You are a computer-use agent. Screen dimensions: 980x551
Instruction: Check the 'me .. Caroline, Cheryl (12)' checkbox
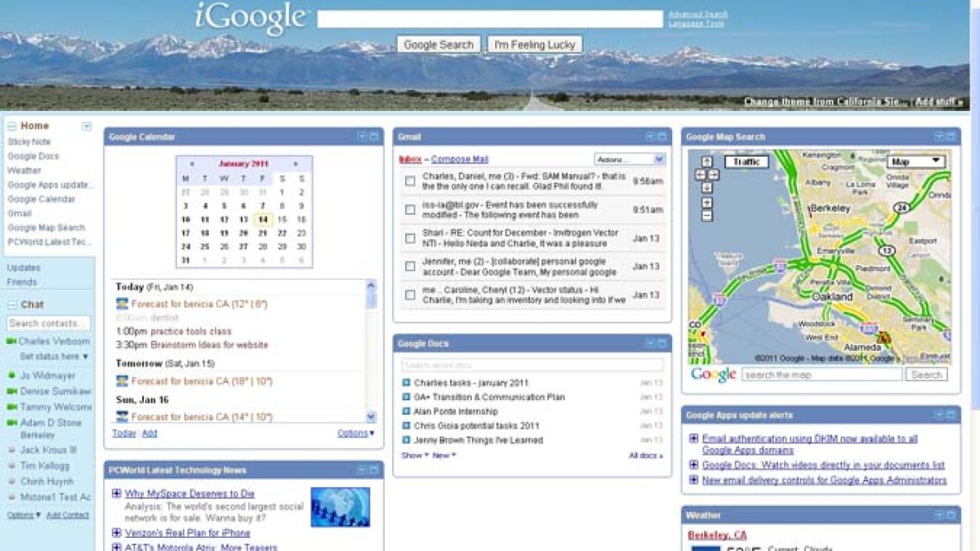click(x=410, y=295)
